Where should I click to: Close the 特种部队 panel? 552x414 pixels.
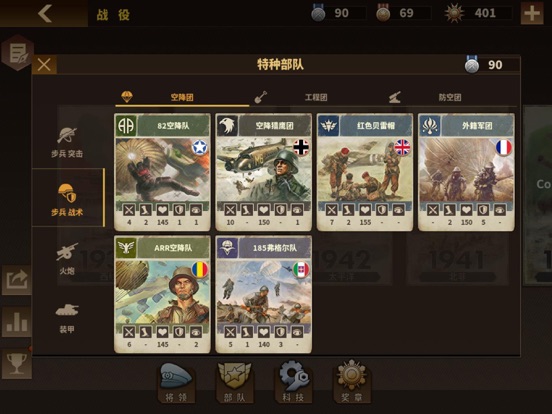(44, 65)
